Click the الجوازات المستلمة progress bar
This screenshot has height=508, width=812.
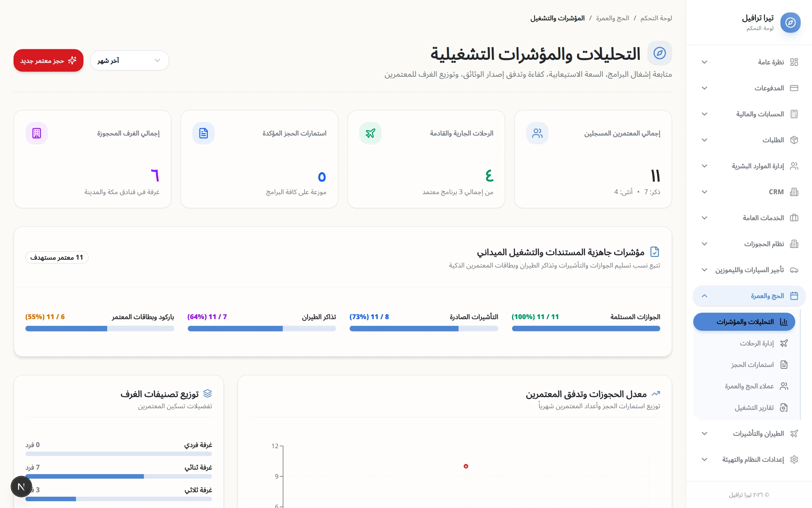click(x=586, y=329)
